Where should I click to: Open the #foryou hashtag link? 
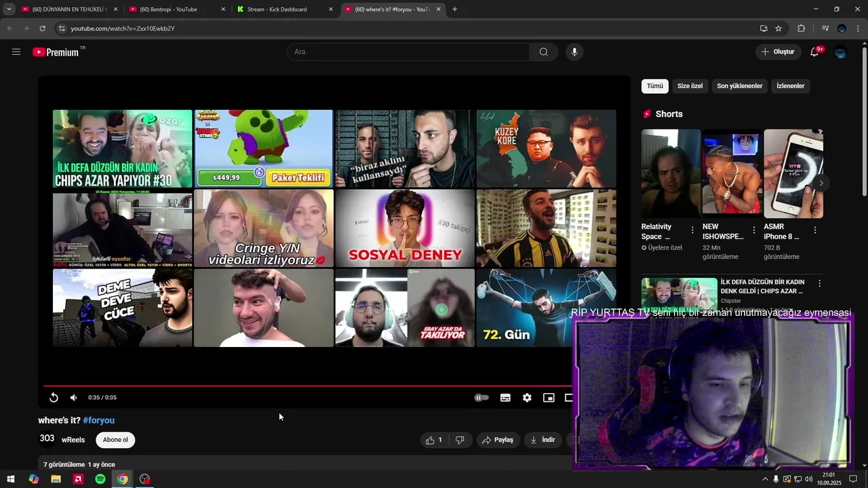98,420
